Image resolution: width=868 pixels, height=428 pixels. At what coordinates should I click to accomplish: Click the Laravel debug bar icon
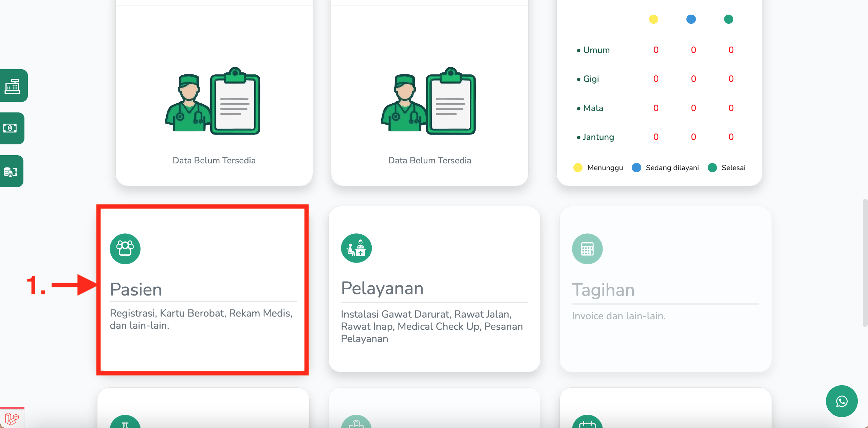point(12,418)
